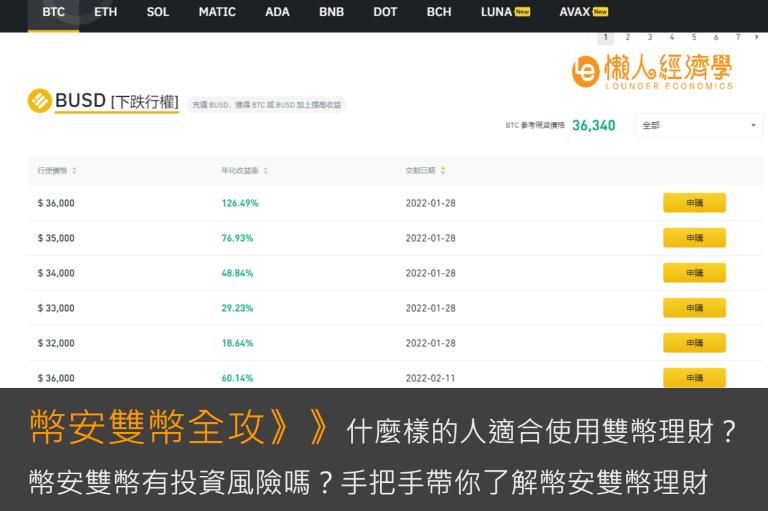Click the 29.23% yield value

point(237,308)
